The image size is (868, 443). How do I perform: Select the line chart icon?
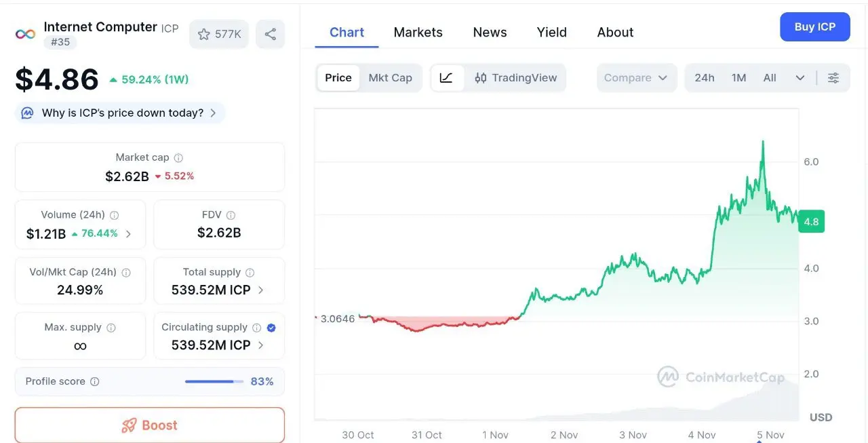pyautogui.click(x=446, y=78)
